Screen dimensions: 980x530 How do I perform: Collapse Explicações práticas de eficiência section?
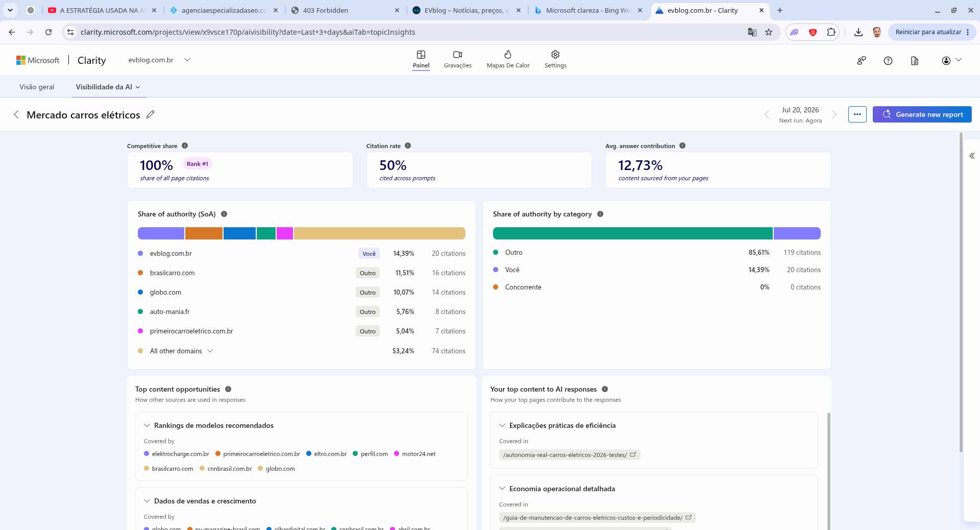[x=502, y=425]
